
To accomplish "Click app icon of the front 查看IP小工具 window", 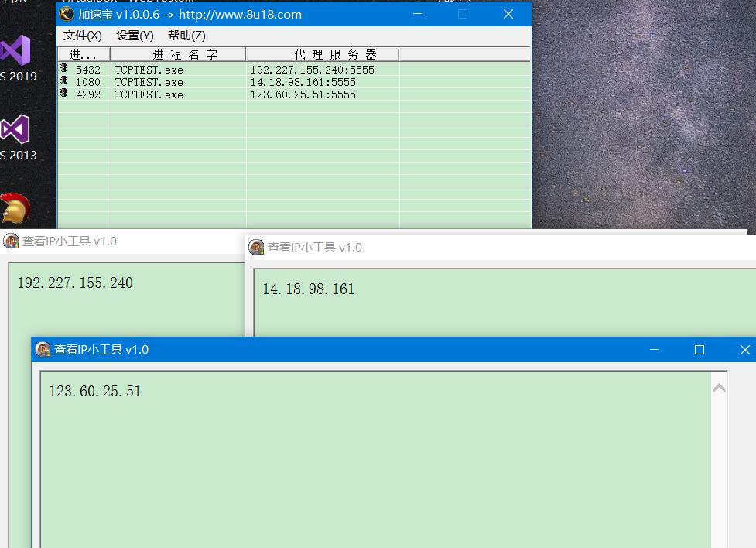I will click(x=43, y=349).
